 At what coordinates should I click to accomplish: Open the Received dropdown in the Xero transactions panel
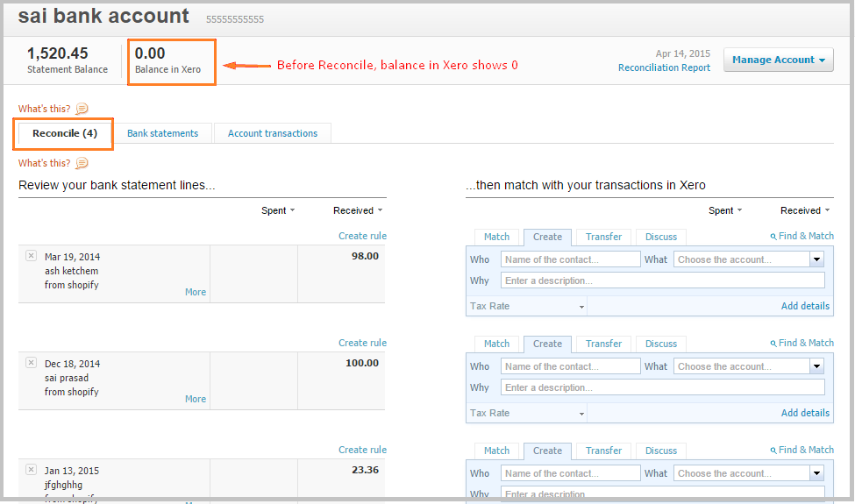(x=805, y=210)
